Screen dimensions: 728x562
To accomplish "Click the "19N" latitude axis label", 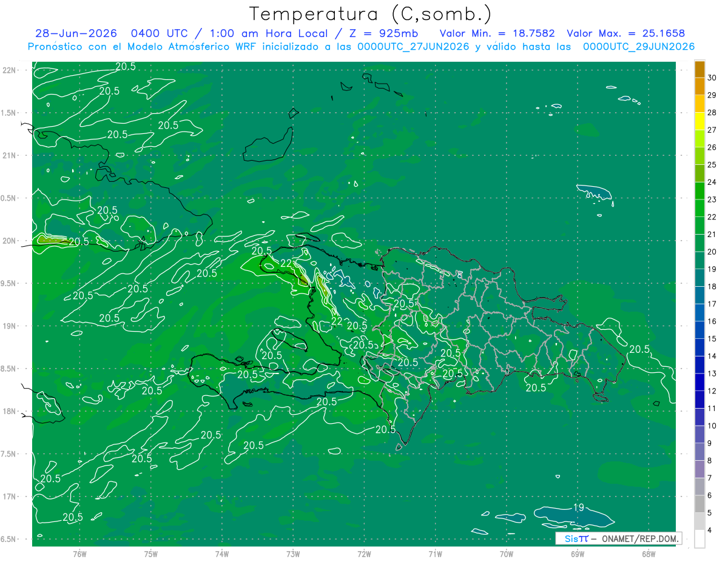I will click(10, 326).
